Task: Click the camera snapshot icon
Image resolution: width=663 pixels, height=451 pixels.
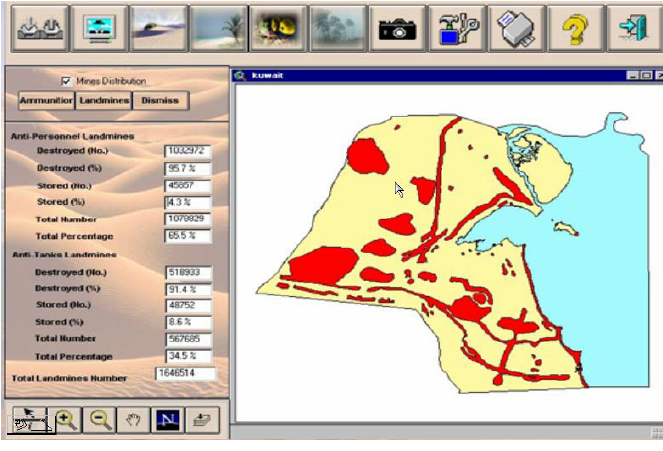Action: pos(397,28)
